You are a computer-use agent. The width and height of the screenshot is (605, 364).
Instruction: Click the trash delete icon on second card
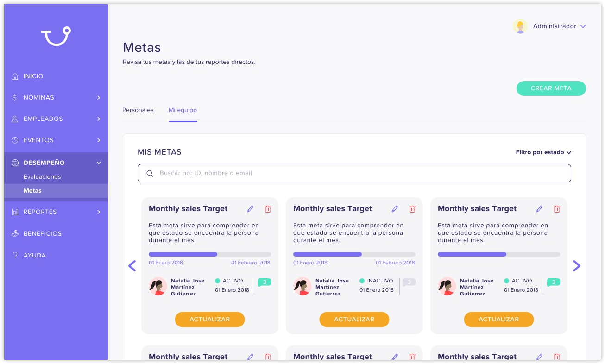tap(412, 209)
